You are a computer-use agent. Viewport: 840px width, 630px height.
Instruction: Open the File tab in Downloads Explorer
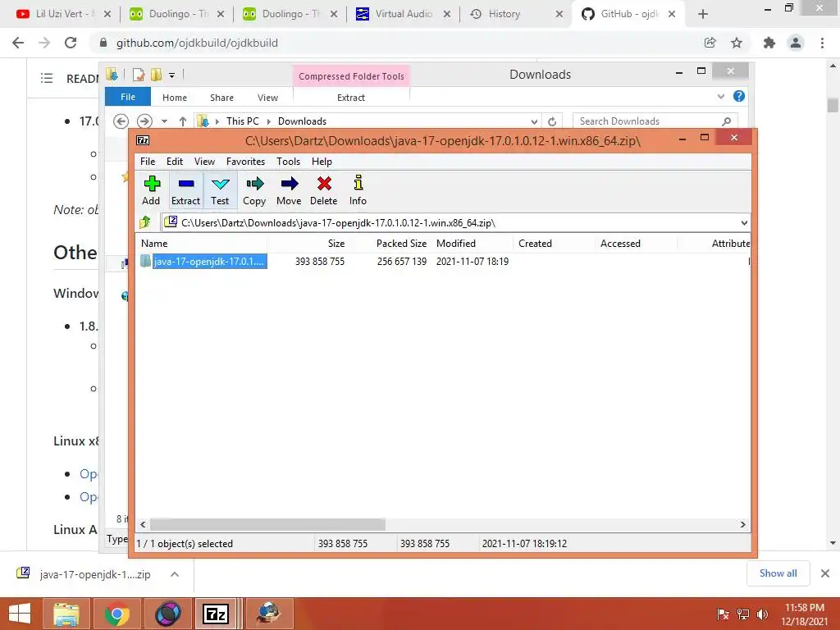[127, 97]
